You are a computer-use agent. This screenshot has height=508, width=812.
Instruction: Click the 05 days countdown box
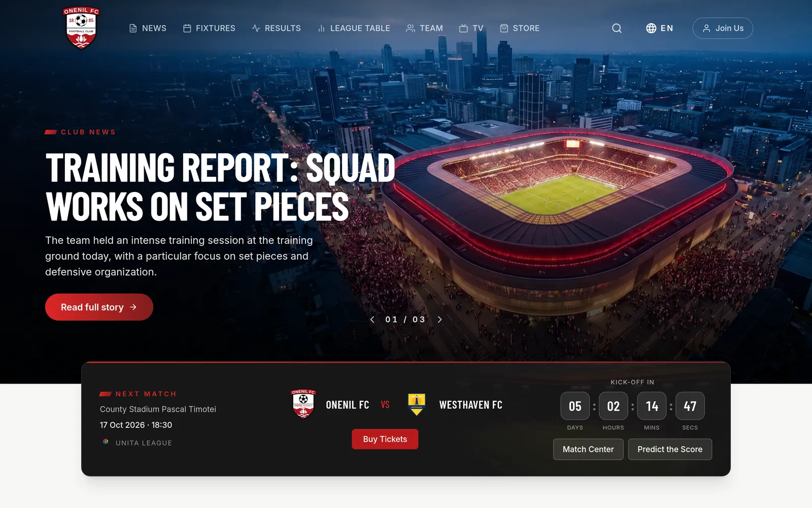(575, 406)
